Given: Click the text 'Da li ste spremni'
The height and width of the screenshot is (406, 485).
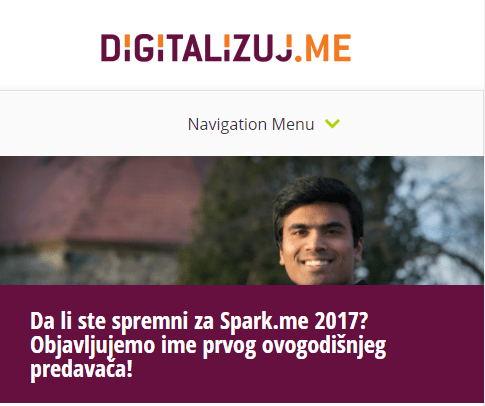Looking at the screenshot, I should pos(109,321).
